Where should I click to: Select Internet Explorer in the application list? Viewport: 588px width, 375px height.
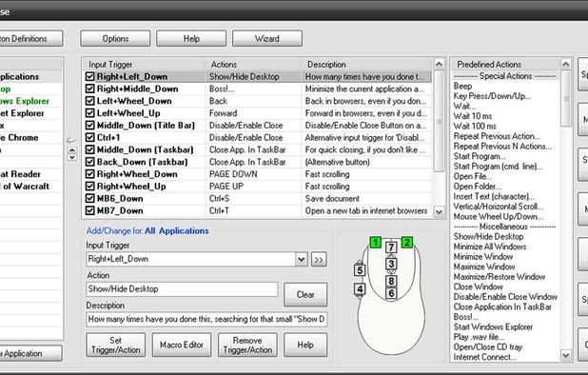[30, 113]
